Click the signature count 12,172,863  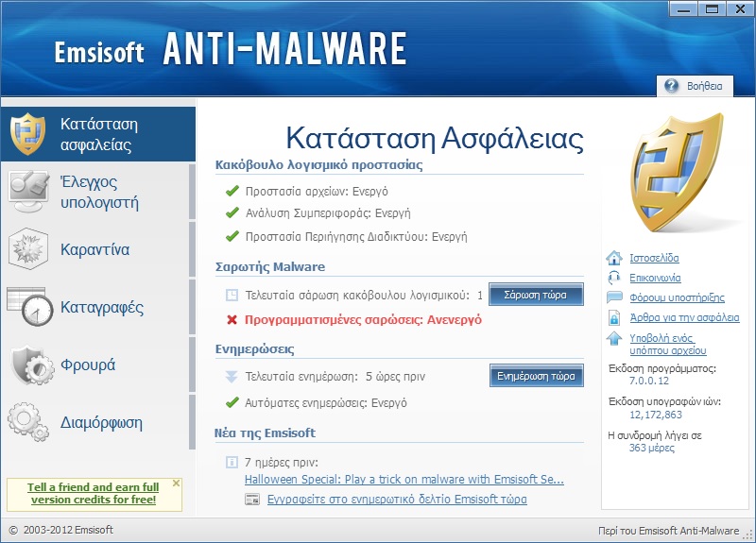[x=656, y=415]
